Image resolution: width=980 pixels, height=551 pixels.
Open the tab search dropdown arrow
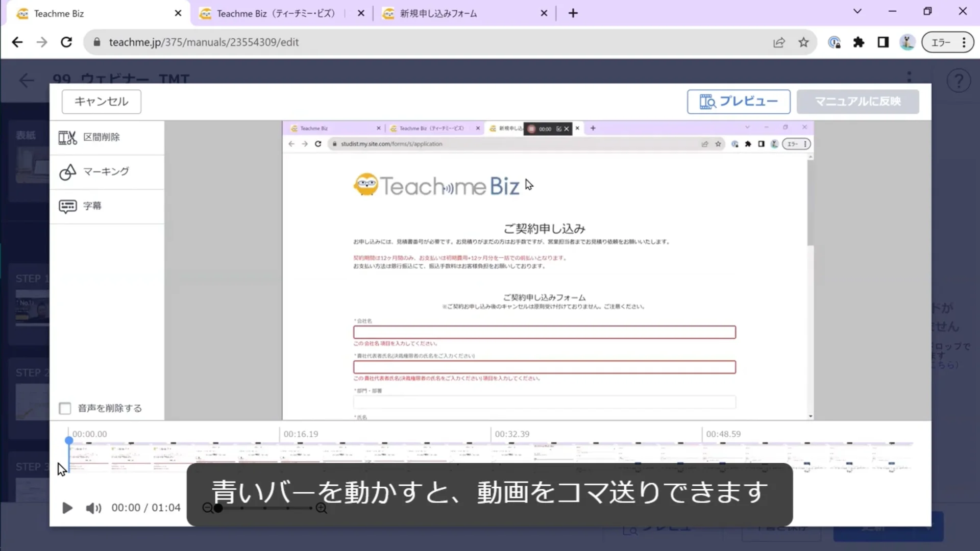tap(857, 11)
